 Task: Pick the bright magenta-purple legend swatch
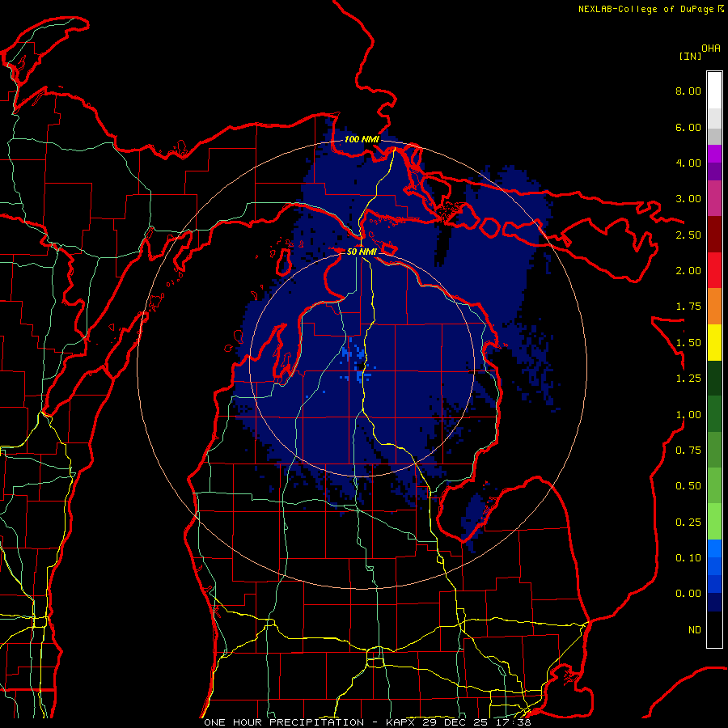coord(714,154)
